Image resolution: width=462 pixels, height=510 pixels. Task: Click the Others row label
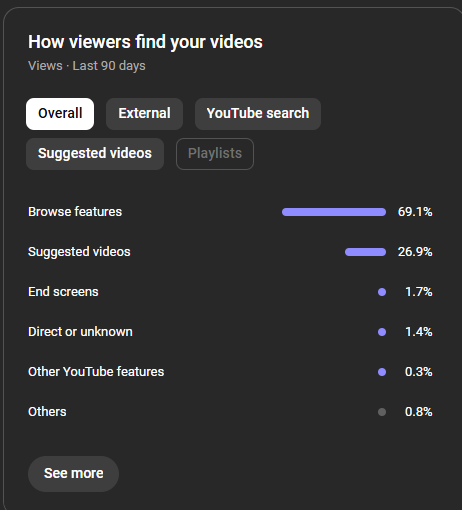[x=47, y=412]
